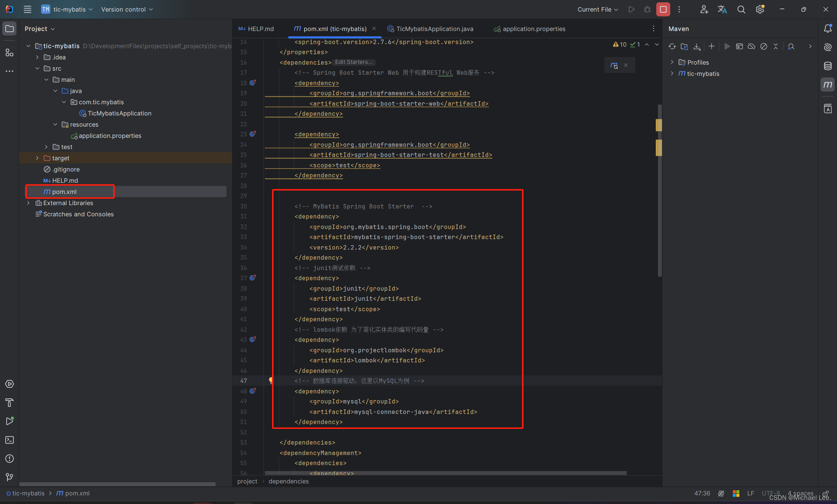Click the red Stop button

(x=663, y=9)
